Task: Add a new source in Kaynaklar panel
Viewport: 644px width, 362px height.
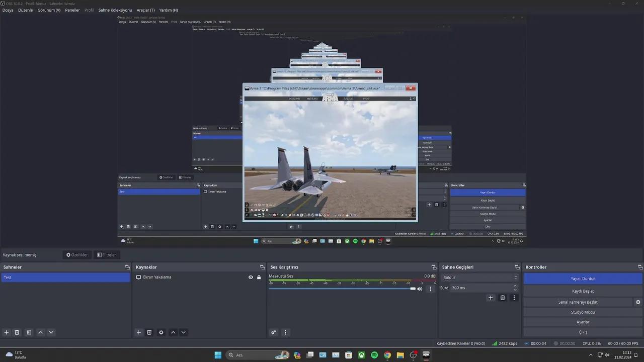Action: (x=139, y=332)
